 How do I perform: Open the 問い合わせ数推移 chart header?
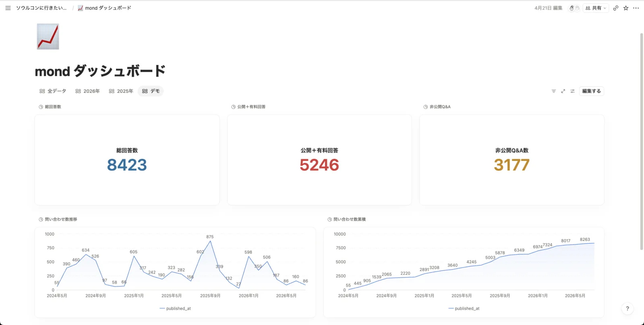coord(58,220)
